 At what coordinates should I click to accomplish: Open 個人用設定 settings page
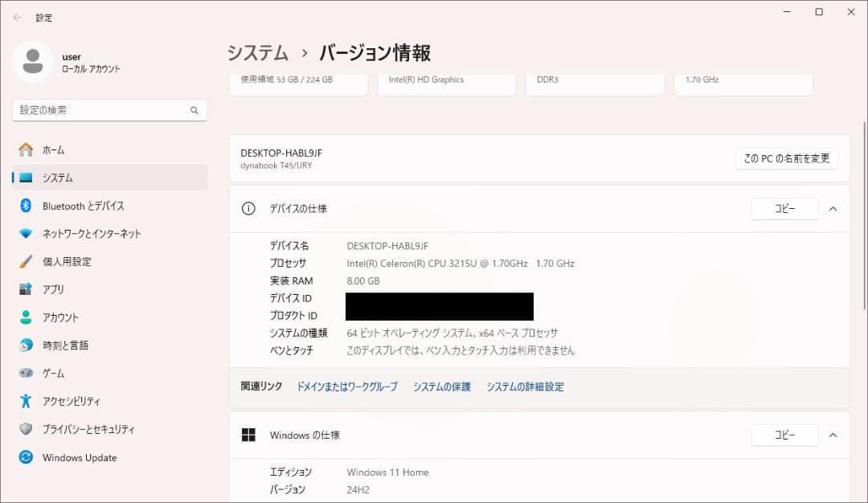[x=109, y=261]
